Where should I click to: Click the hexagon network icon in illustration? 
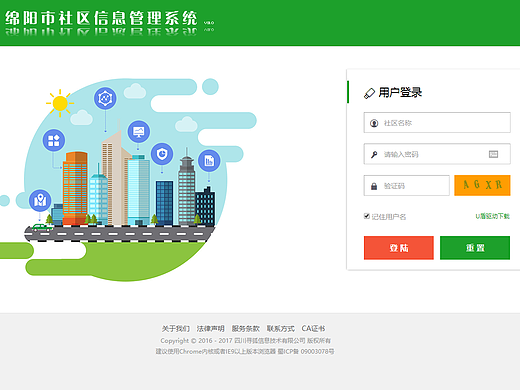click(105, 98)
